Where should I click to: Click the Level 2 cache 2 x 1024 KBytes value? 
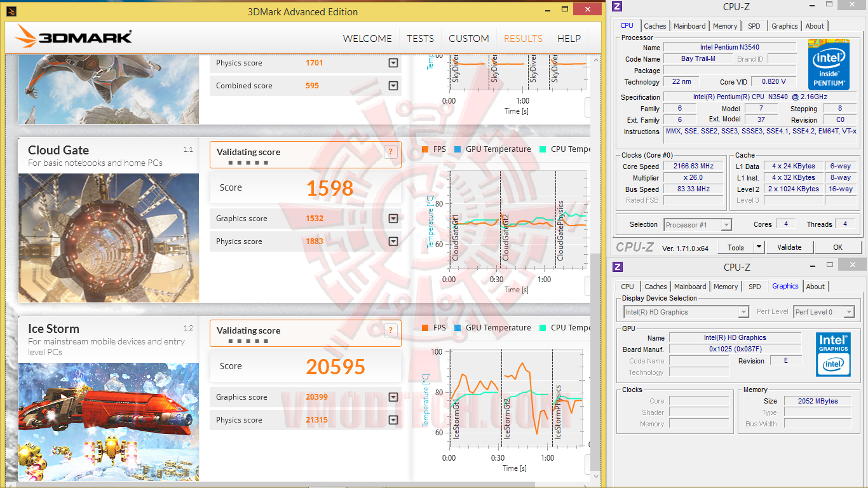(794, 189)
